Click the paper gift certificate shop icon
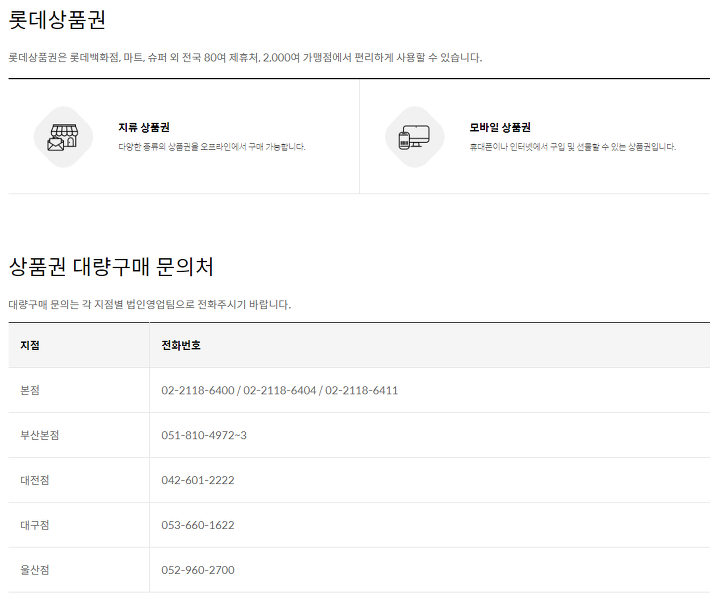 (63, 137)
